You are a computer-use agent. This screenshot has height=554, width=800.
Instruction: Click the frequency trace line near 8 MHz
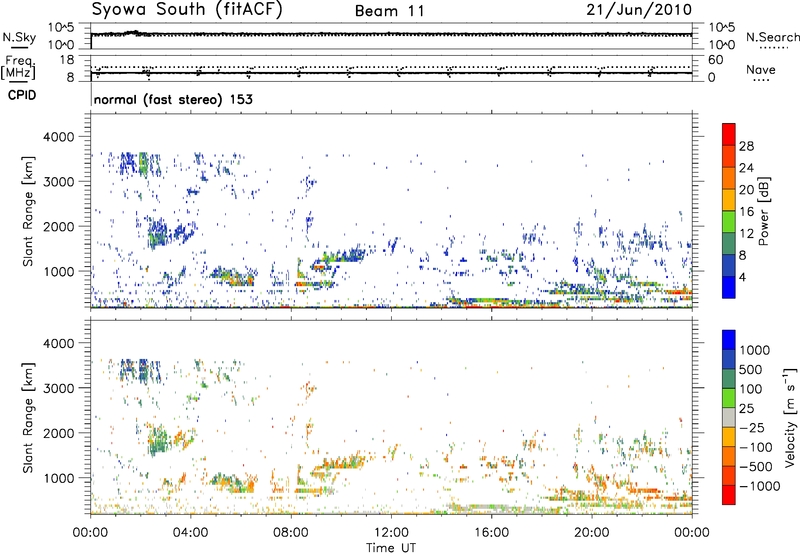(391, 73)
